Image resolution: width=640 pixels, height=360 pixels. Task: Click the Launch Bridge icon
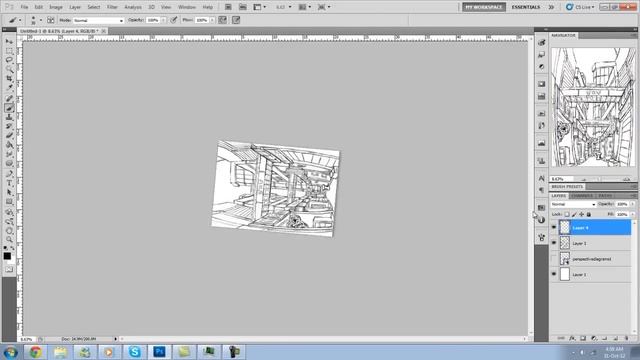(x=228, y=7)
